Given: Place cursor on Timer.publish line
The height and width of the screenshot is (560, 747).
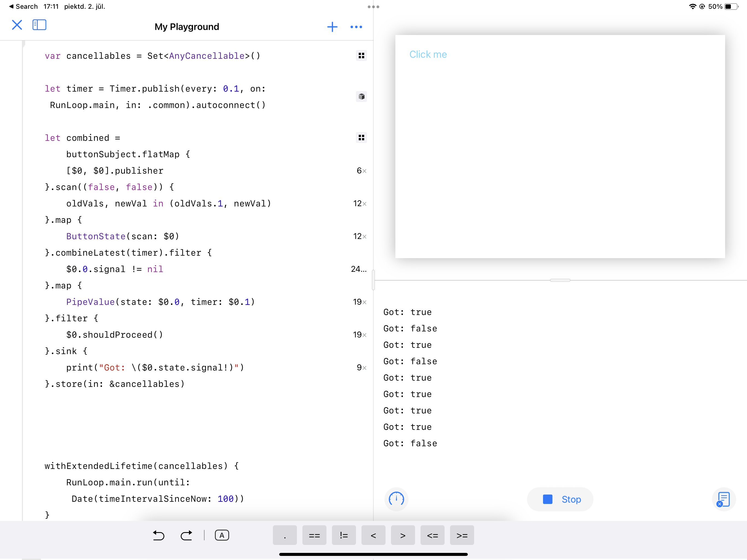Looking at the screenshot, I should pyautogui.click(x=155, y=89).
